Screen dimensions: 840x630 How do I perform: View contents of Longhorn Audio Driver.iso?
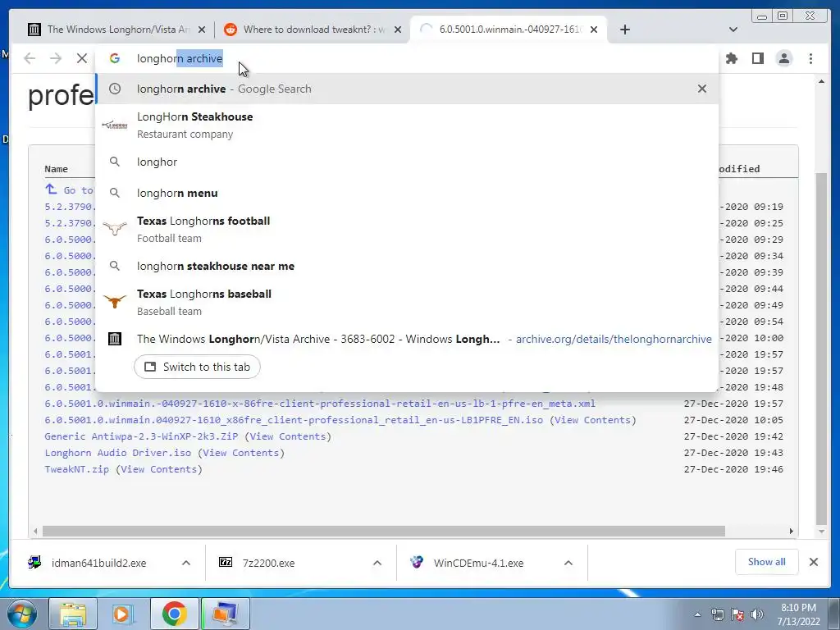[x=241, y=453]
